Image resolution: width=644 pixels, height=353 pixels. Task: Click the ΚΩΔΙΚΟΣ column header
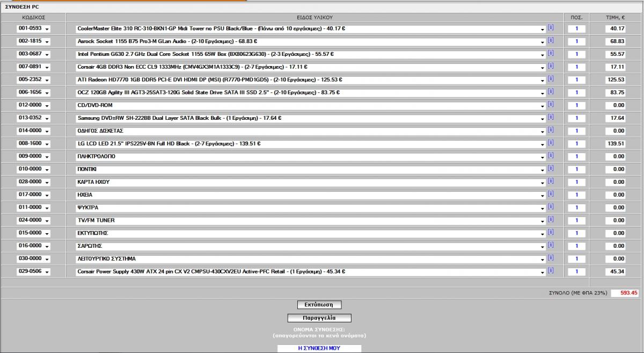coord(33,18)
